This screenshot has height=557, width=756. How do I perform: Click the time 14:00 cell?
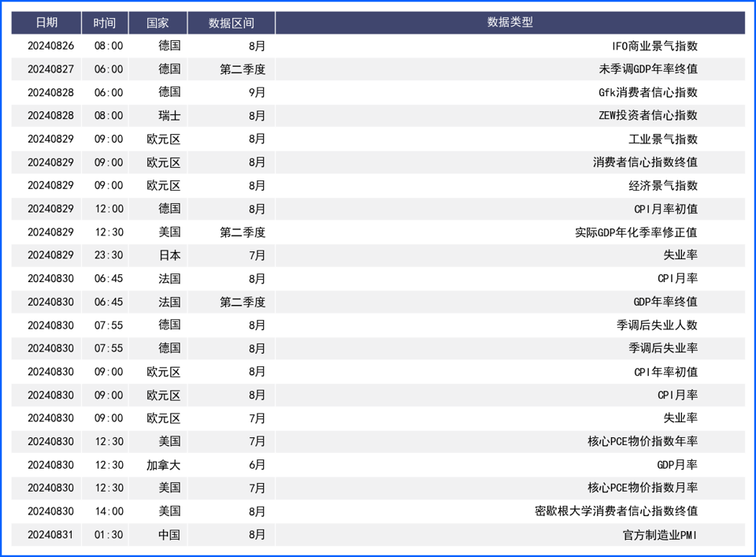point(109,511)
